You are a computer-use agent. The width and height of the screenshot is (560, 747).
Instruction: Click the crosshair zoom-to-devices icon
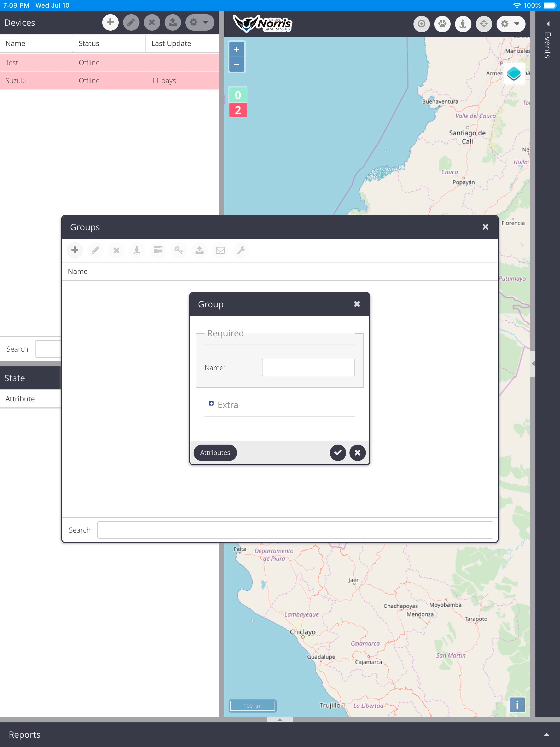click(x=484, y=24)
